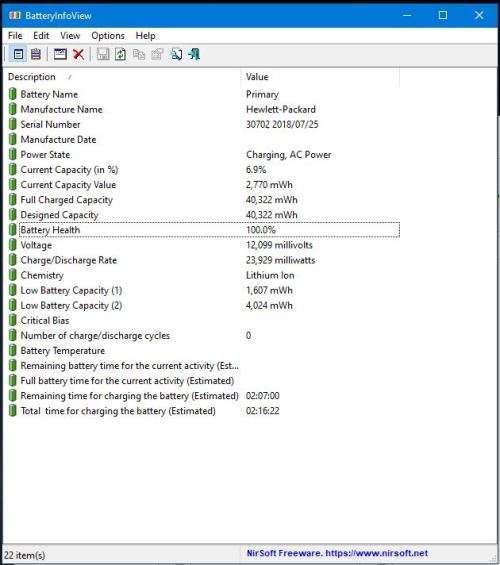
Task: Click the greyed Properties toolbar icon
Action: point(157,54)
